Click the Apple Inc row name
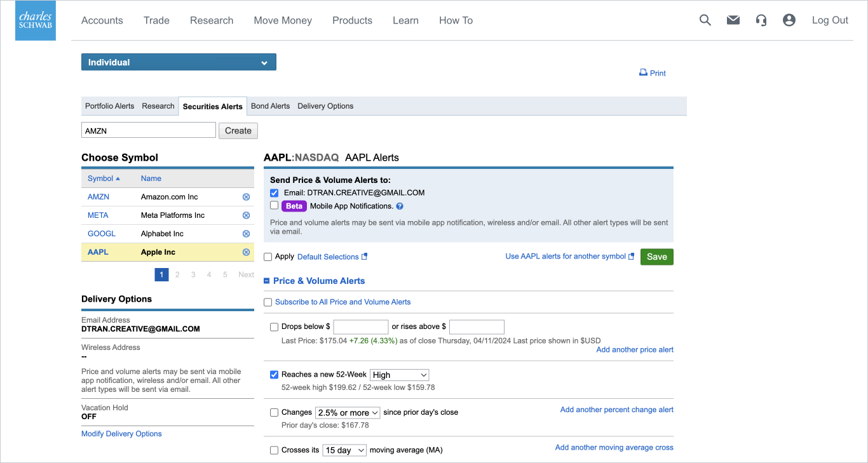Screen dimensions: 868x463 point(158,252)
